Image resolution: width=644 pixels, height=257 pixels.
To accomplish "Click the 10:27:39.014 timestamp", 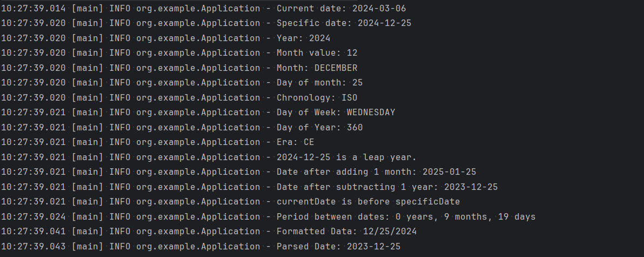I will (33, 9).
